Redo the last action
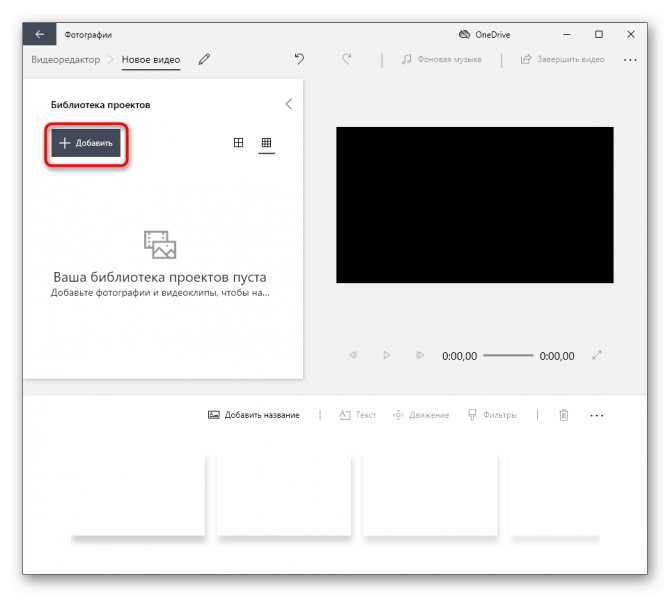Viewport: 670px width, 597px height. (347, 59)
